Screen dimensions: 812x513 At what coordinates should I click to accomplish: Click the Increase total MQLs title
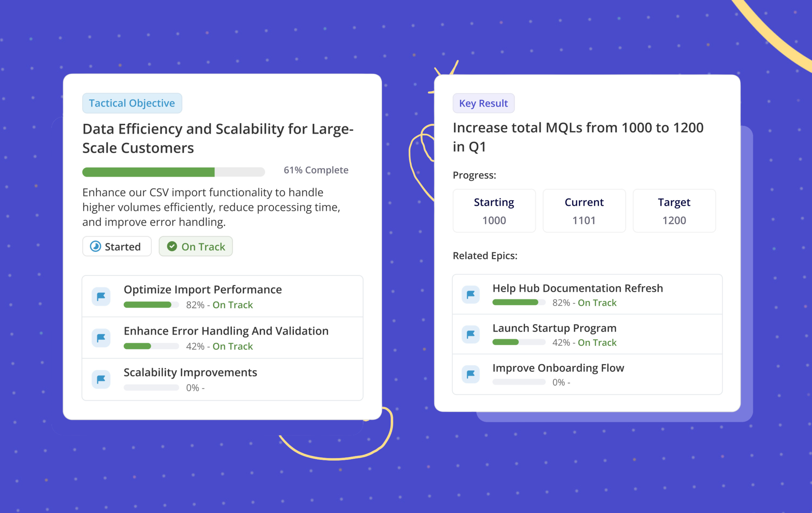pyautogui.click(x=578, y=137)
